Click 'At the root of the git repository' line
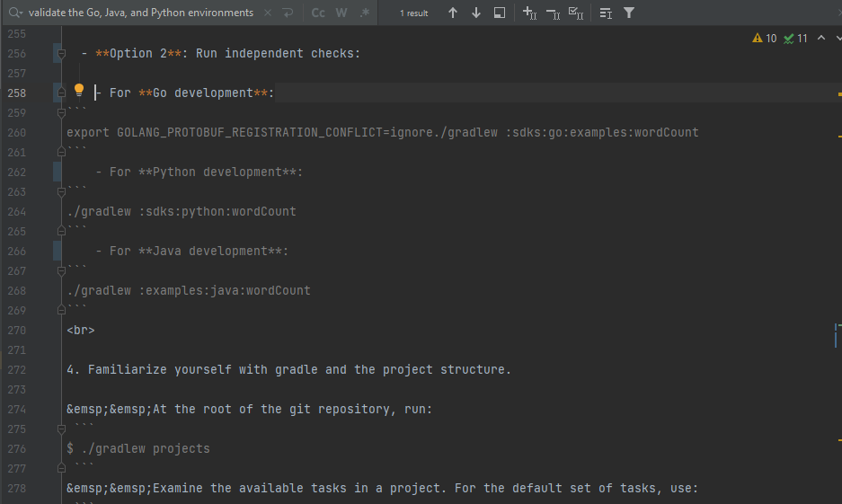This screenshot has width=842, height=504. coord(249,409)
